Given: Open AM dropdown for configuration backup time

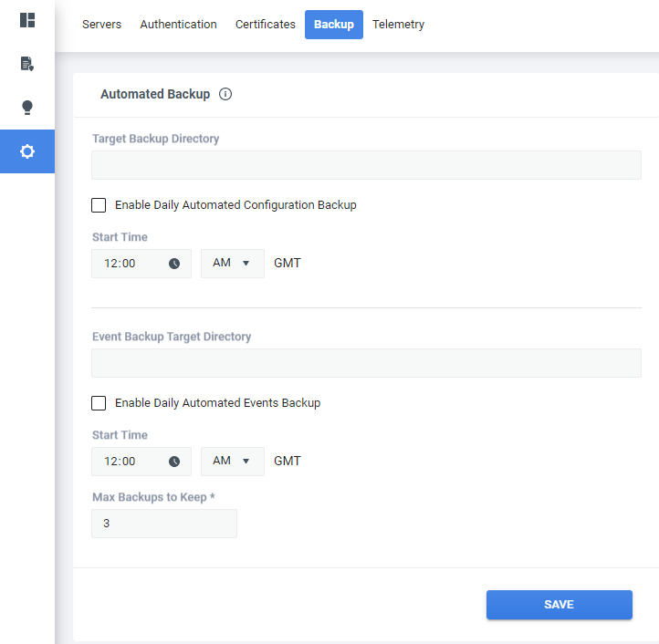Looking at the screenshot, I should 233,264.
